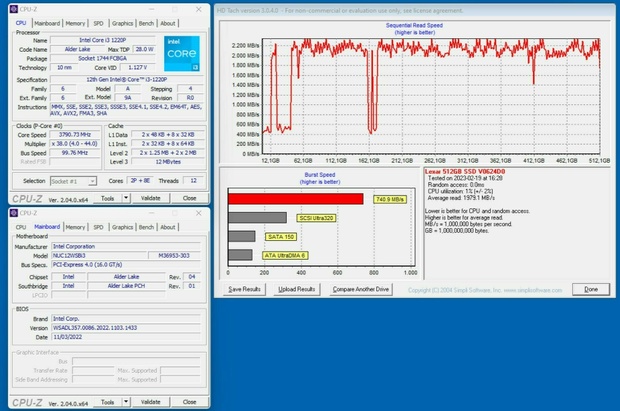The image size is (620, 411).
Task: Click CPU-Z app icon in top window title bar
Action: (14, 9)
